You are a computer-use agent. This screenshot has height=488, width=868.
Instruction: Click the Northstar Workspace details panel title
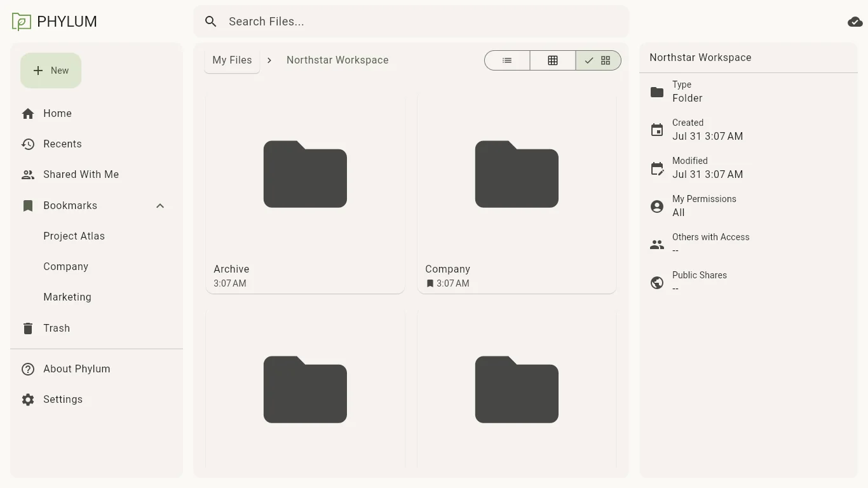tap(700, 58)
